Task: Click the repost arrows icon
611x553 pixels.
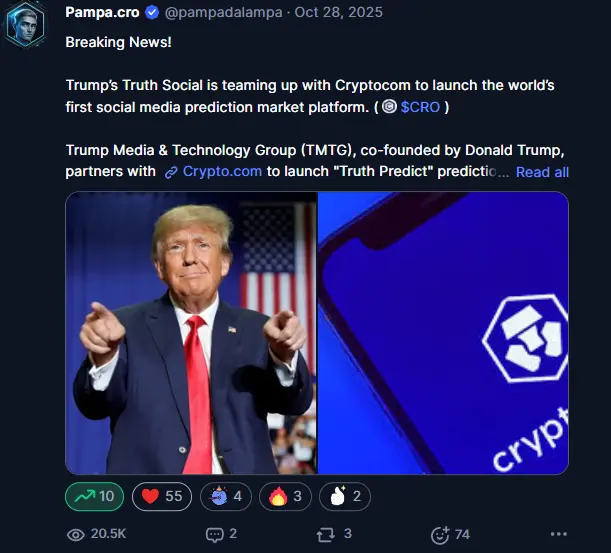Action: pyautogui.click(x=325, y=535)
